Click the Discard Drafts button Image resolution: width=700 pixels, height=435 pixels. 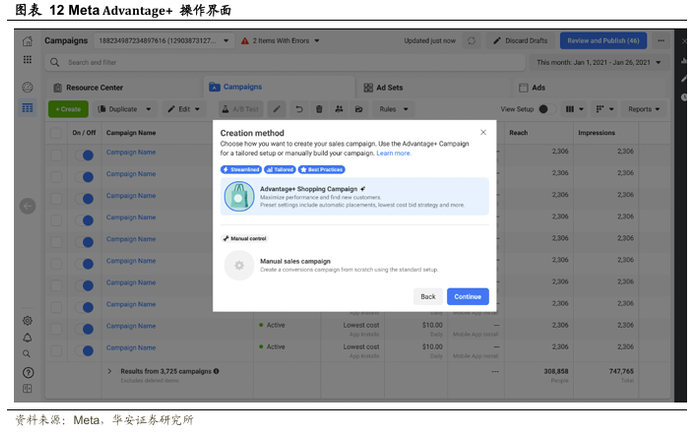click(x=520, y=41)
